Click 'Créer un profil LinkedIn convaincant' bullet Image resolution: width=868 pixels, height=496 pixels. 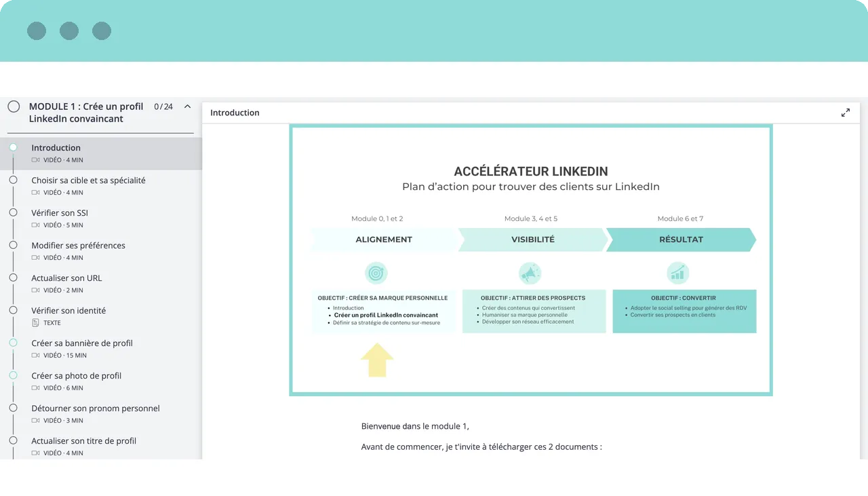coord(386,316)
